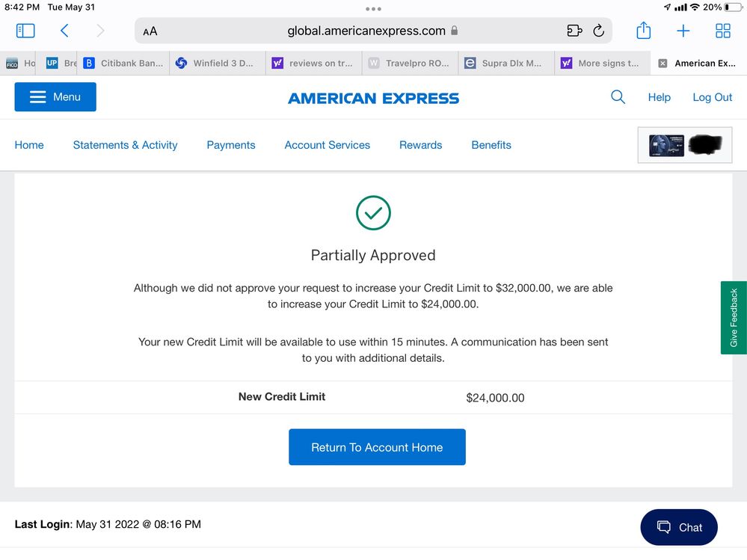Open the Chat support button
Viewport: 747px width, 560px height.
pyautogui.click(x=679, y=527)
